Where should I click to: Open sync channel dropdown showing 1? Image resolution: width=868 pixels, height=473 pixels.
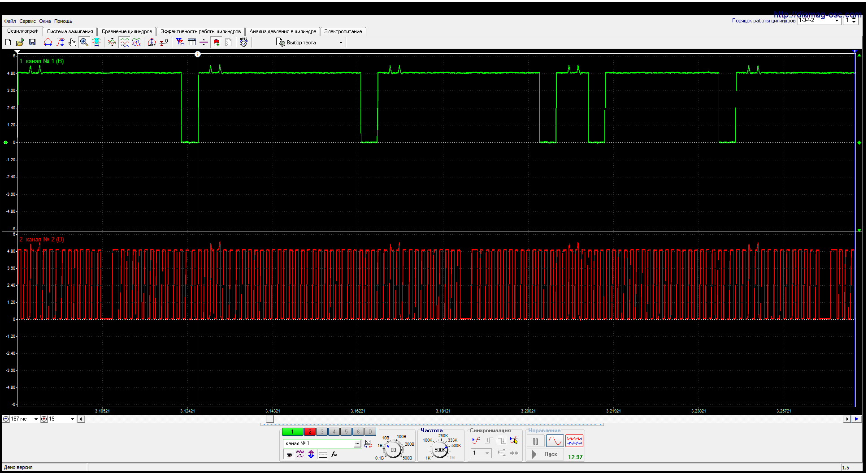[x=482, y=453]
